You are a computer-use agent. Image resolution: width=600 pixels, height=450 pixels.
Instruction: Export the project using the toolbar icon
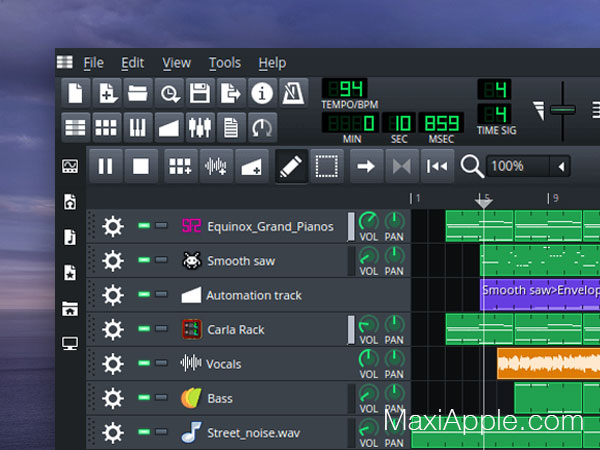click(230, 93)
